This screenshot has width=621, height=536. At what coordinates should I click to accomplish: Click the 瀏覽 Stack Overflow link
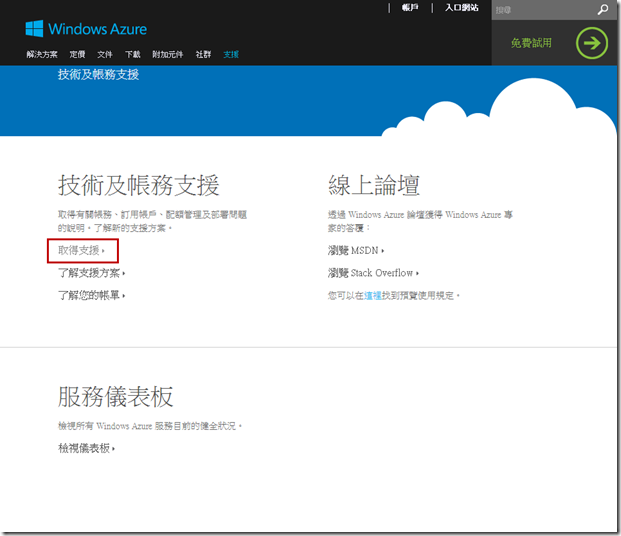[x=373, y=273]
